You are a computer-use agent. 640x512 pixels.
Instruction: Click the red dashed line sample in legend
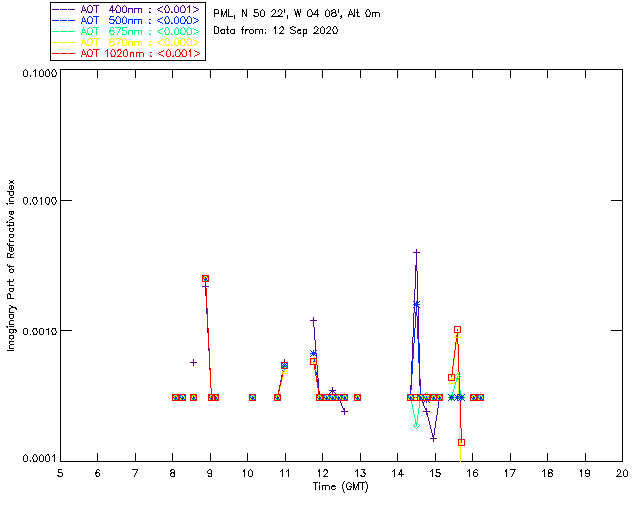click(x=64, y=53)
